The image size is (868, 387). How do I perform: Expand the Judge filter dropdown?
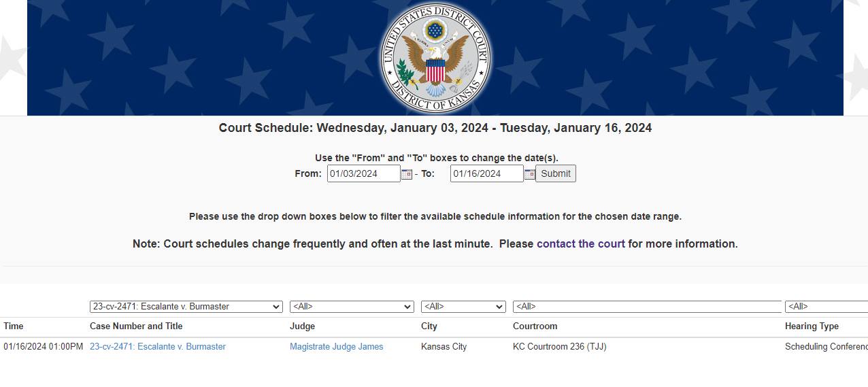pyautogui.click(x=352, y=307)
